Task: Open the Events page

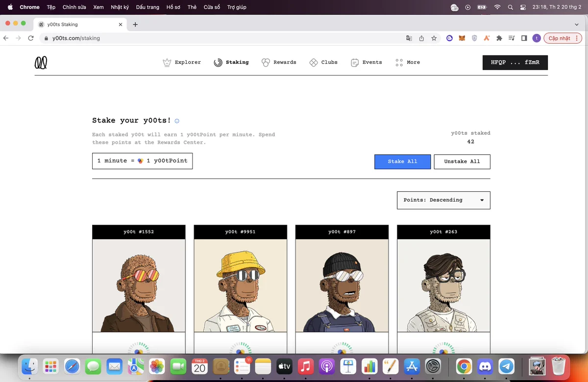Action: pyautogui.click(x=367, y=62)
